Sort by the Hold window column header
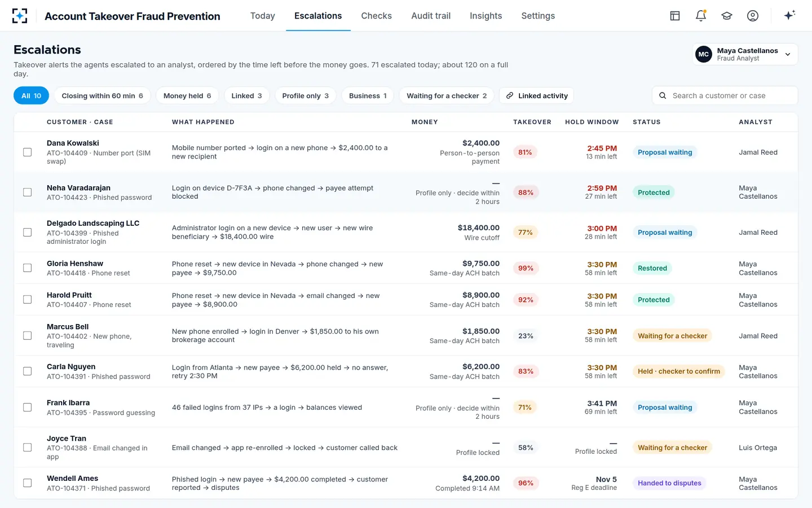 [x=592, y=122]
